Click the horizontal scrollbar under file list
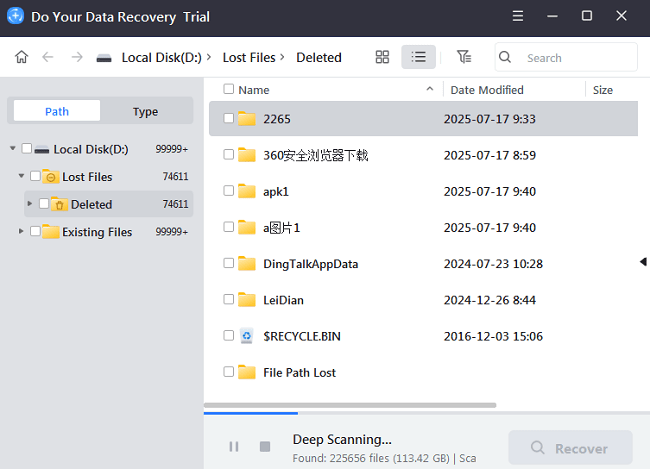 tap(350, 405)
